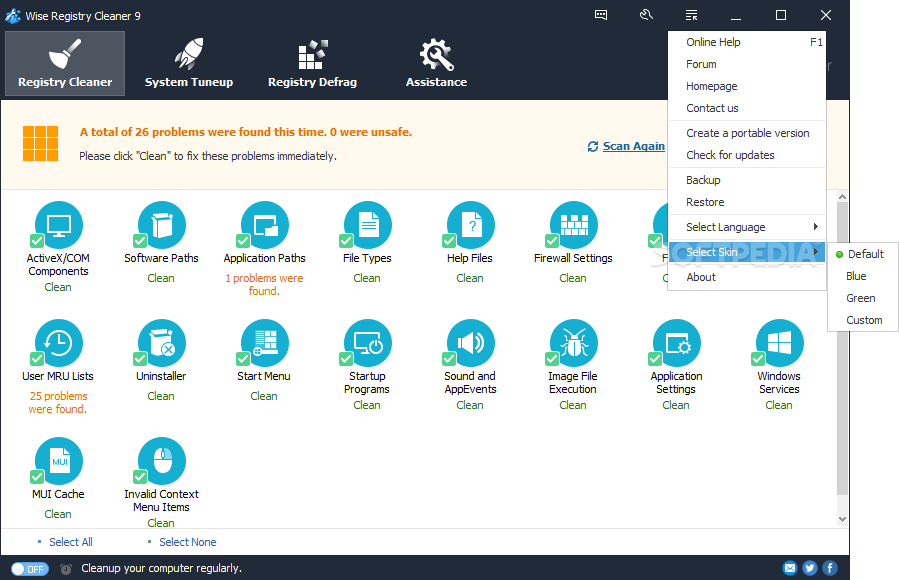
Task: Click the vertical scrollbar thumb
Action: (842, 348)
